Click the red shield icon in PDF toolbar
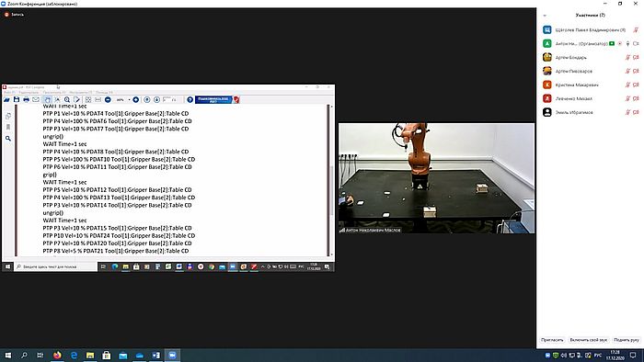Screen dimensions: 644x362 pyautogui.click(x=236, y=99)
